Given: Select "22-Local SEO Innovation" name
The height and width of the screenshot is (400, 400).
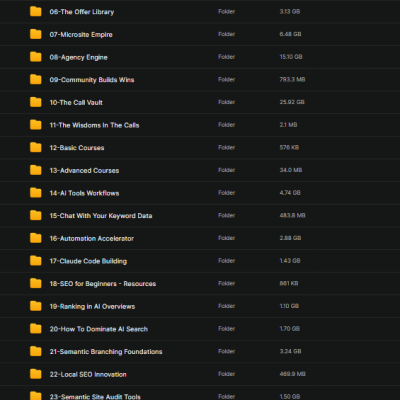Looking at the screenshot, I should tap(88, 375).
